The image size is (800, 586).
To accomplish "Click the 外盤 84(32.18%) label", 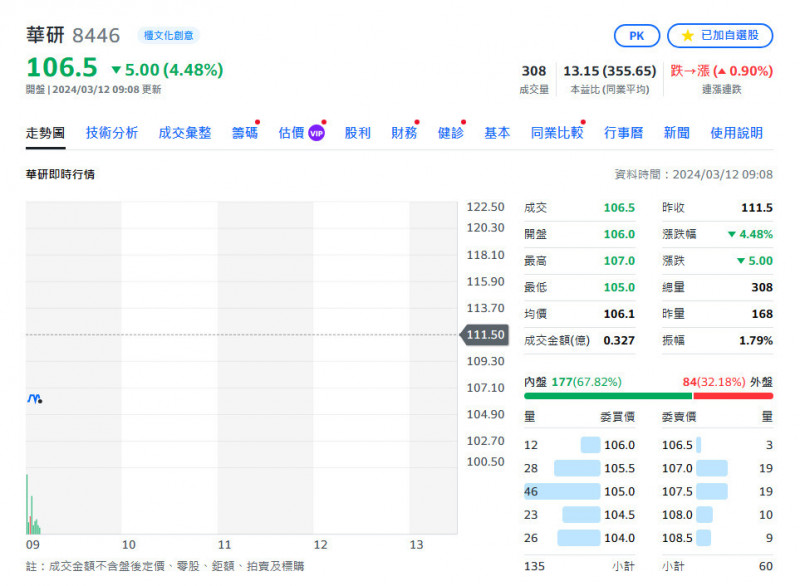I will pos(728,382).
